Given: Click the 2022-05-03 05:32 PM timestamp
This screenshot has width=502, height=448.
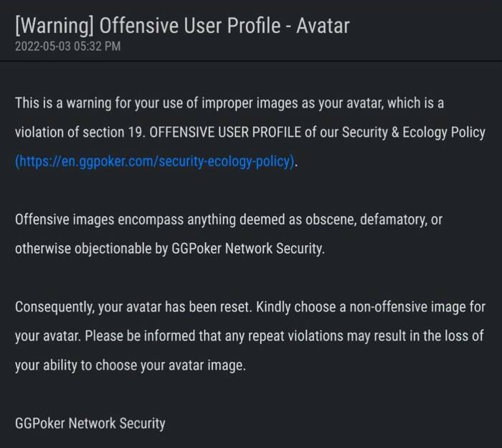Looking at the screenshot, I should (67, 47).
